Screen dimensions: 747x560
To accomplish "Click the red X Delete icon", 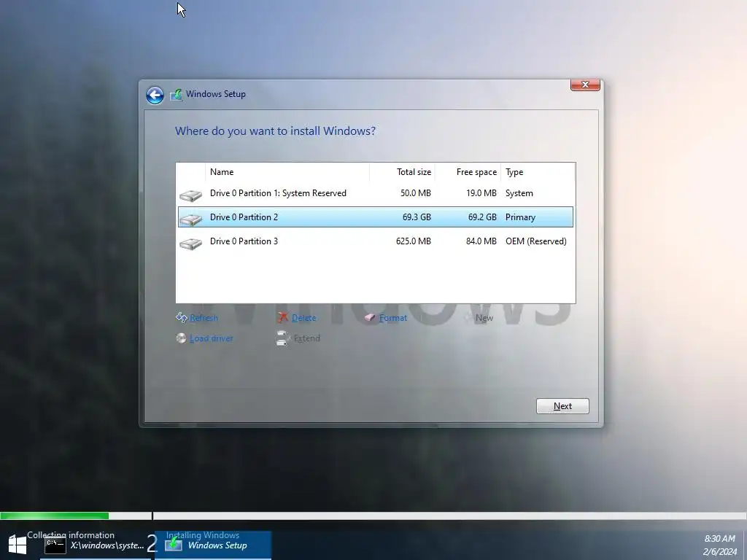I will click(283, 317).
